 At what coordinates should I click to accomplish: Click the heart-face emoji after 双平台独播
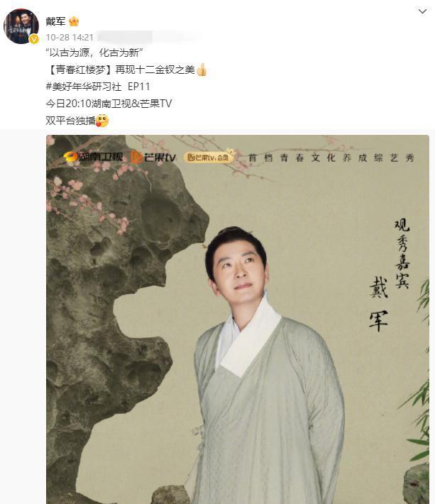pos(102,121)
